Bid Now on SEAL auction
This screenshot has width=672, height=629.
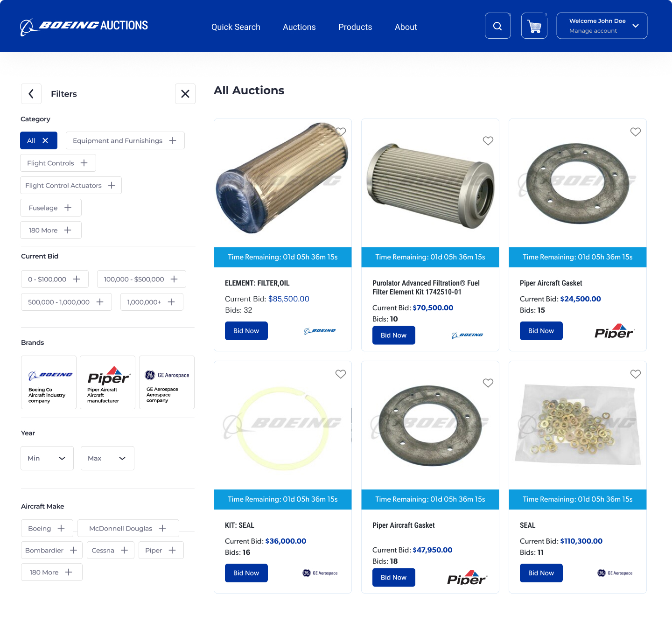coord(541,573)
